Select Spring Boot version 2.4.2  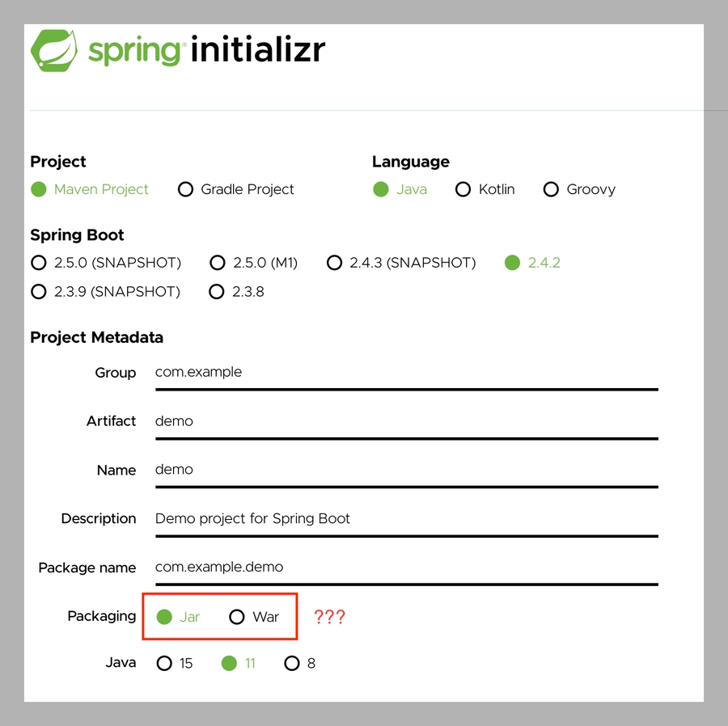click(512, 263)
